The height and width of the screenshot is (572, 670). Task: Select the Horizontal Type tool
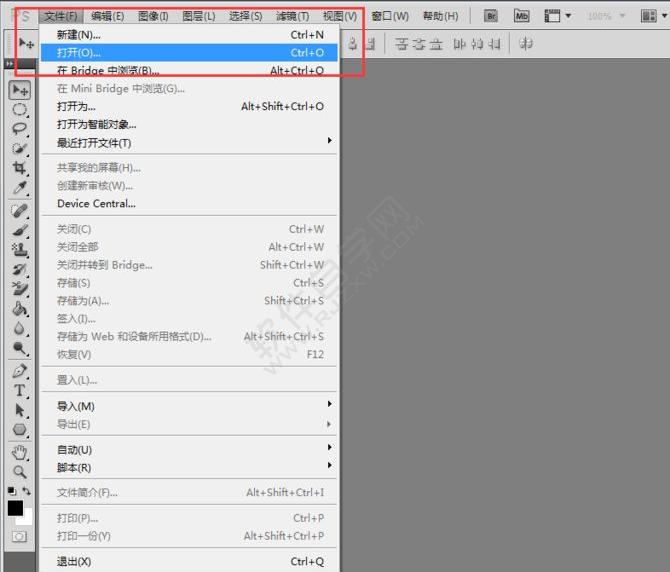pyautogui.click(x=20, y=390)
